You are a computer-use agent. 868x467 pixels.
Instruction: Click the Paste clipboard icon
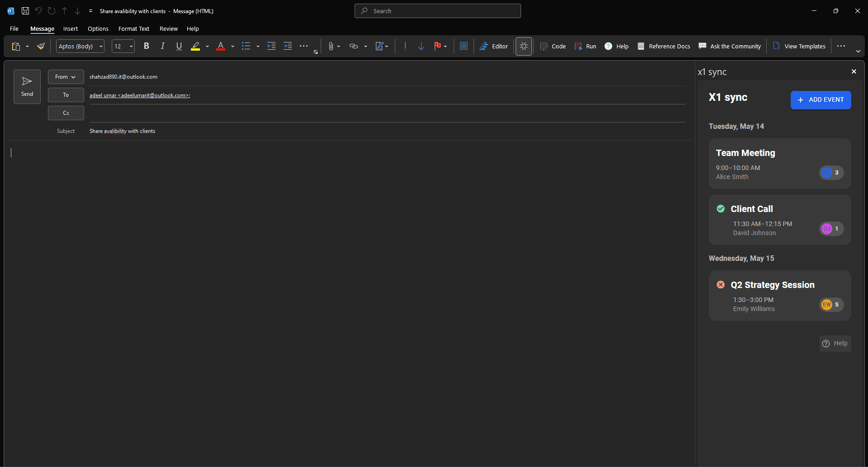pos(16,46)
